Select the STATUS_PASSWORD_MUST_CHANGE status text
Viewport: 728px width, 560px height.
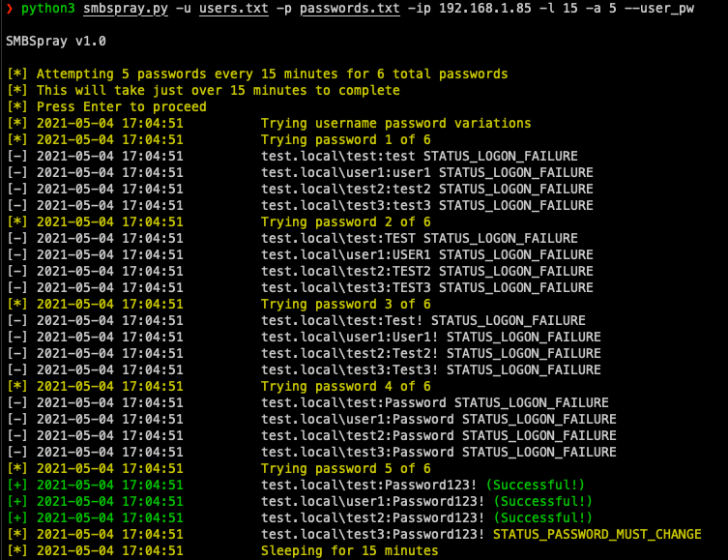[597, 535]
